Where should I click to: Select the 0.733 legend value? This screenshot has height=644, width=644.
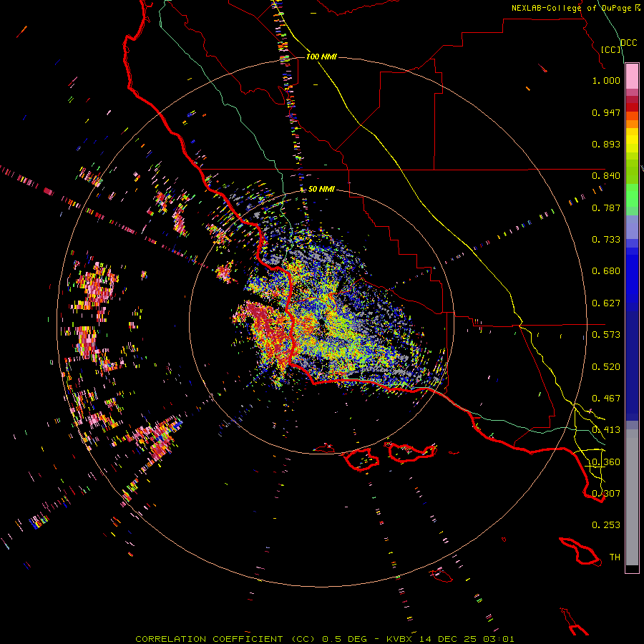(x=606, y=240)
